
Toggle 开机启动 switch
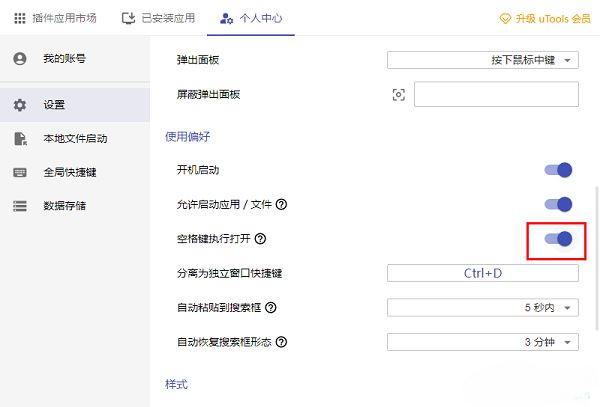[558, 170]
